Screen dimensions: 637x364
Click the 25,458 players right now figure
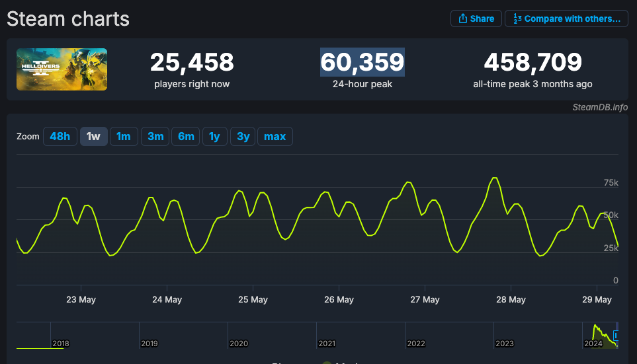pyautogui.click(x=192, y=63)
